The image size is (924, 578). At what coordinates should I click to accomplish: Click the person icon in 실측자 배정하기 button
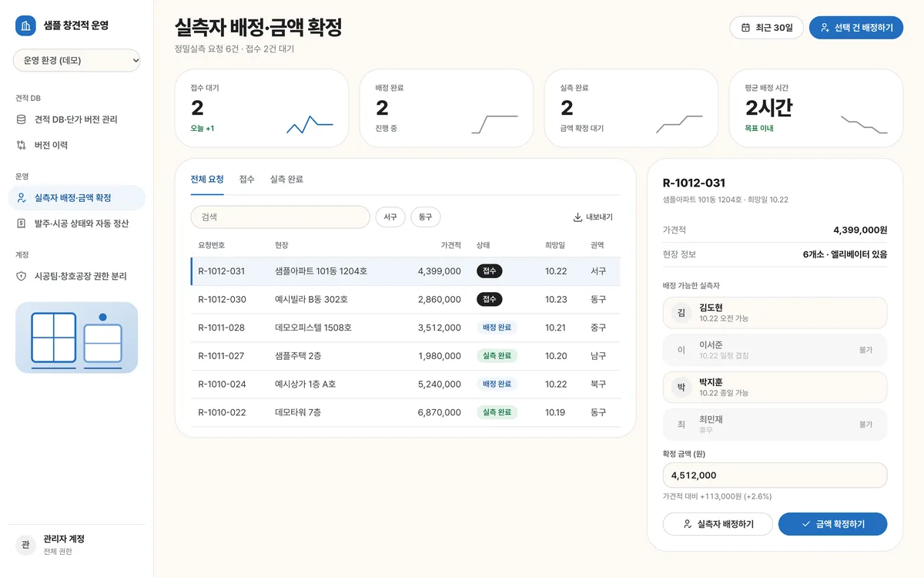coord(688,524)
